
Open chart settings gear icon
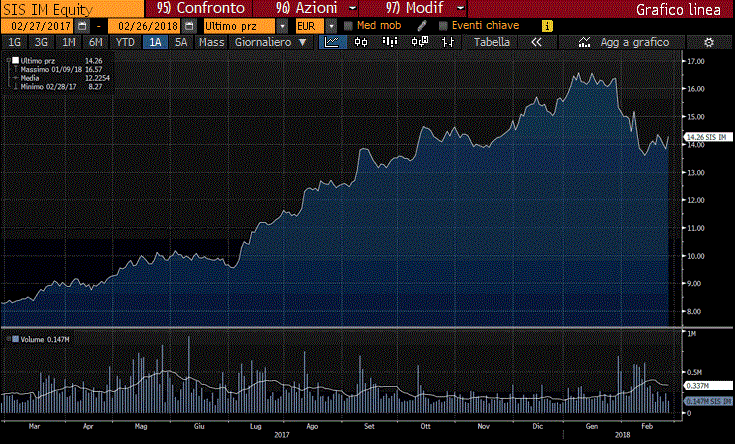pos(709,43)
